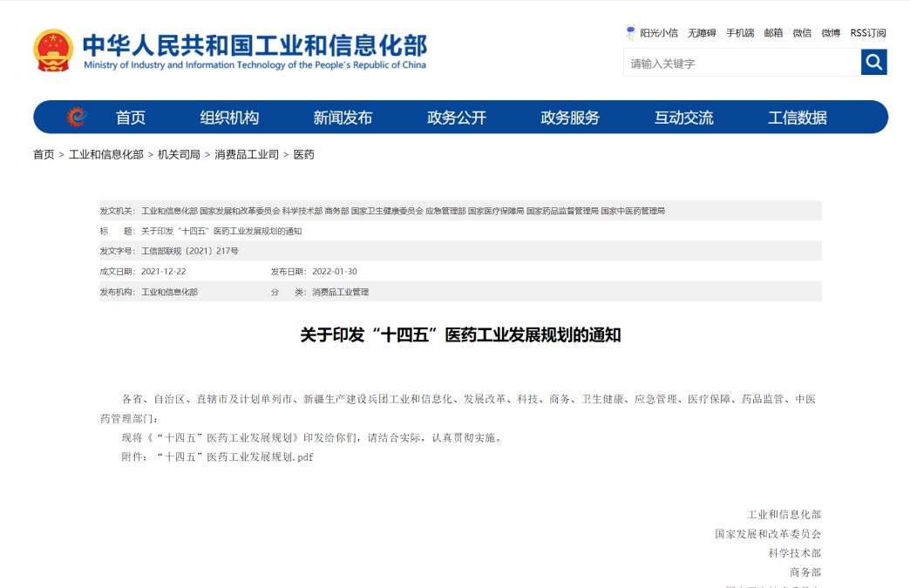Download the 医药工业发展规划.pdf attachment
The width and height of the screenshot is (910, 588).
pyautogui.click(x=234, y=456)
